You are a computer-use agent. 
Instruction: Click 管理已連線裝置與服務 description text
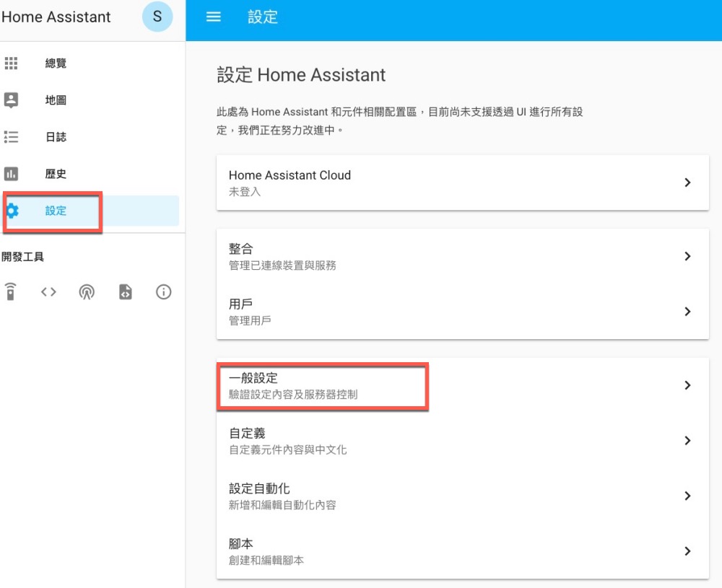282,266
